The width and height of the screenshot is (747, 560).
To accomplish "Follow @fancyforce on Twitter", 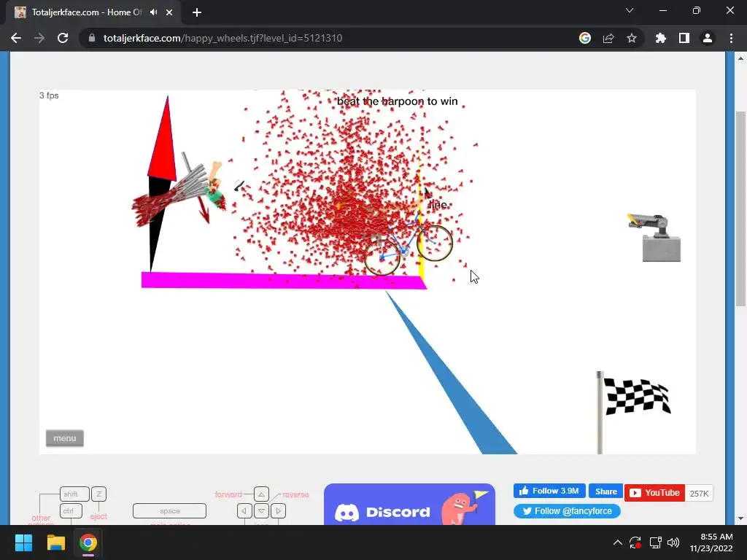I will tap(567, 511).
